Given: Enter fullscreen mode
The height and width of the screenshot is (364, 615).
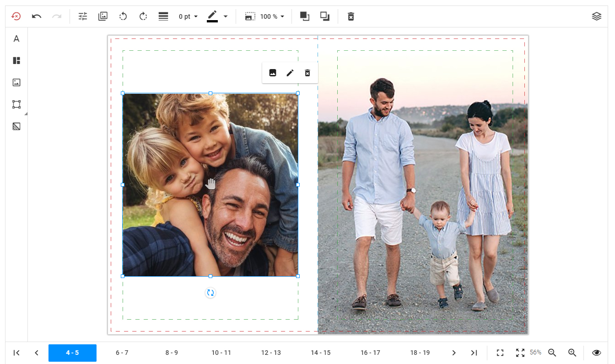Looking at the screenshot, I should [x=520, y=353].
